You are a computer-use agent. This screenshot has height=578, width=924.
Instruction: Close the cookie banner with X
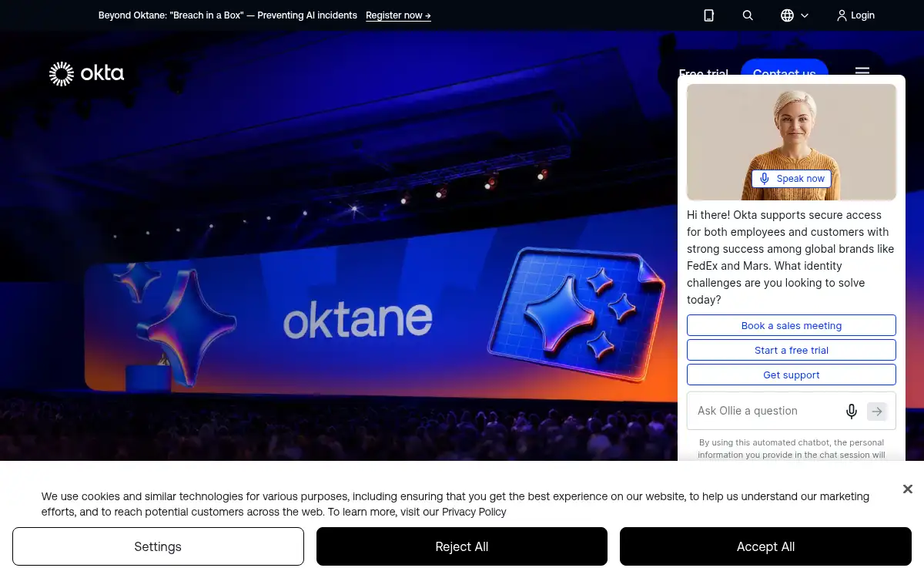tap(908, 489)
